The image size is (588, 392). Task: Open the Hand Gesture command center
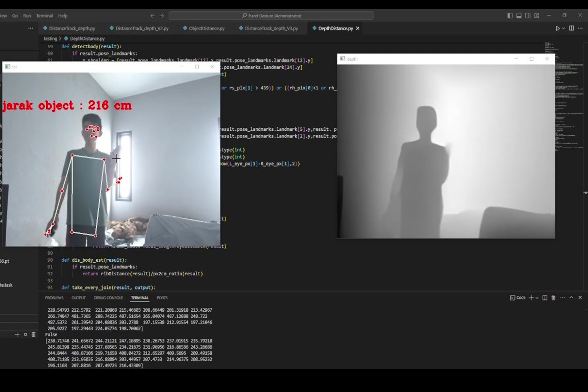[271, 15]
